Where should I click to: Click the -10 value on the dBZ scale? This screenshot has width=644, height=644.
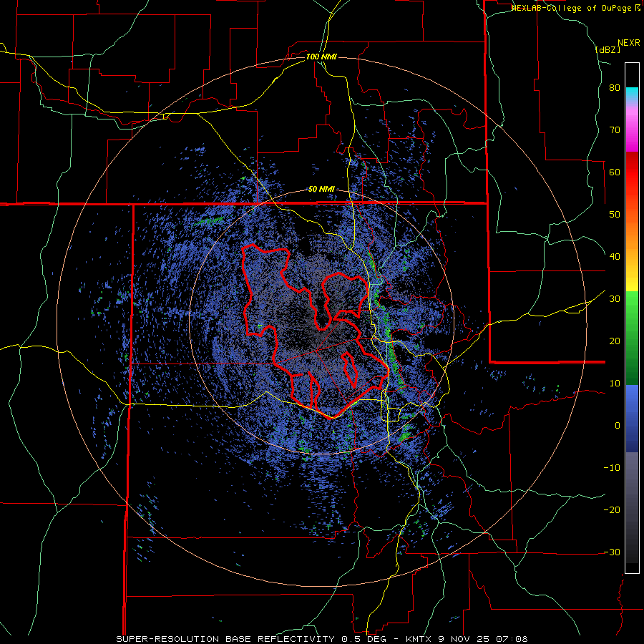coord(612,468)
